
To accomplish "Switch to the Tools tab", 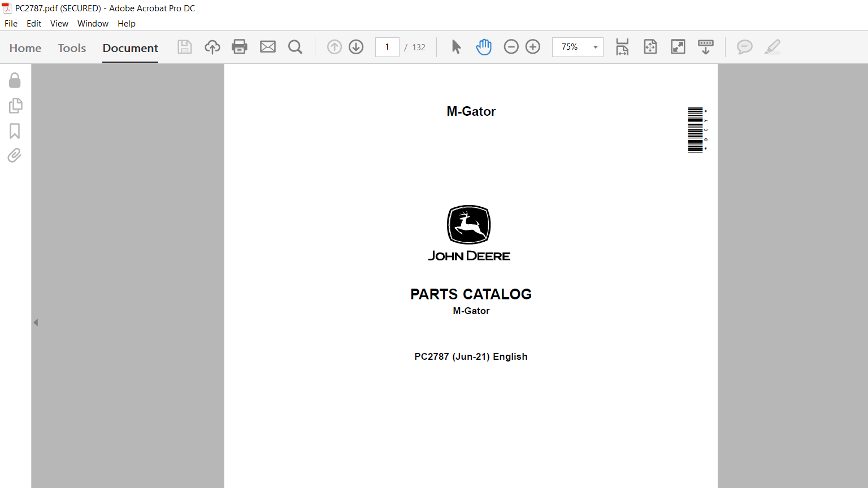I will click(x=72, y=48).
